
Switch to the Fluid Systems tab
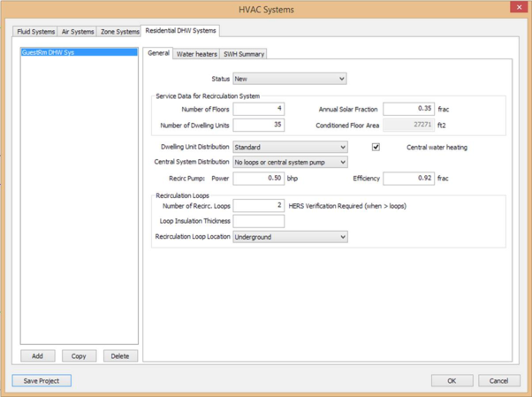pos(36,32)
